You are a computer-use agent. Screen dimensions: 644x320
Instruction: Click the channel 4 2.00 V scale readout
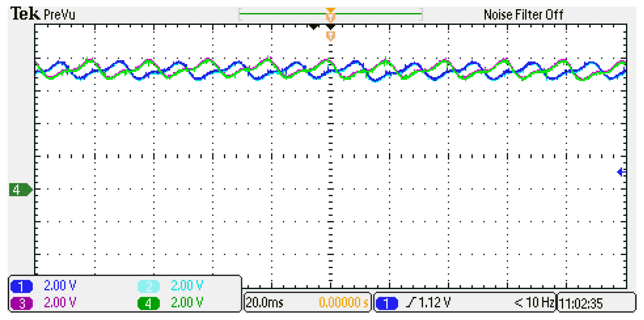pyautogui.click(x=187, y=303)
